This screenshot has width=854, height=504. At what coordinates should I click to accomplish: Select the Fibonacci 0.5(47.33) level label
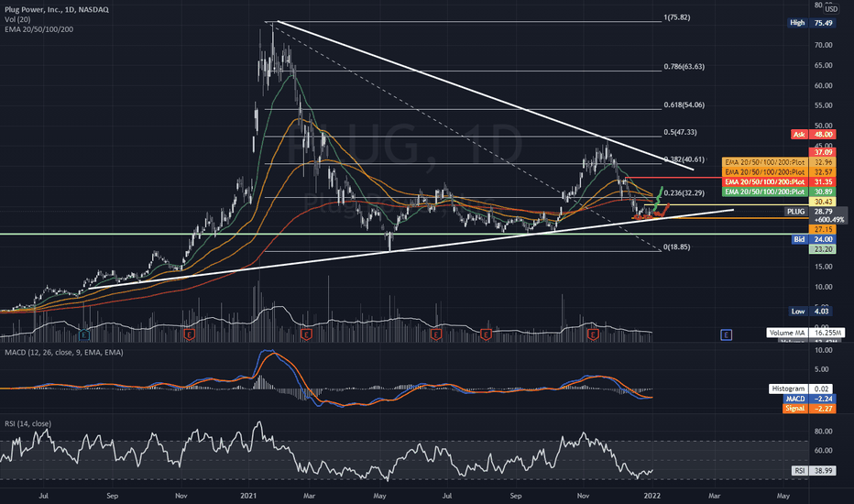click(x=680, y=132)
